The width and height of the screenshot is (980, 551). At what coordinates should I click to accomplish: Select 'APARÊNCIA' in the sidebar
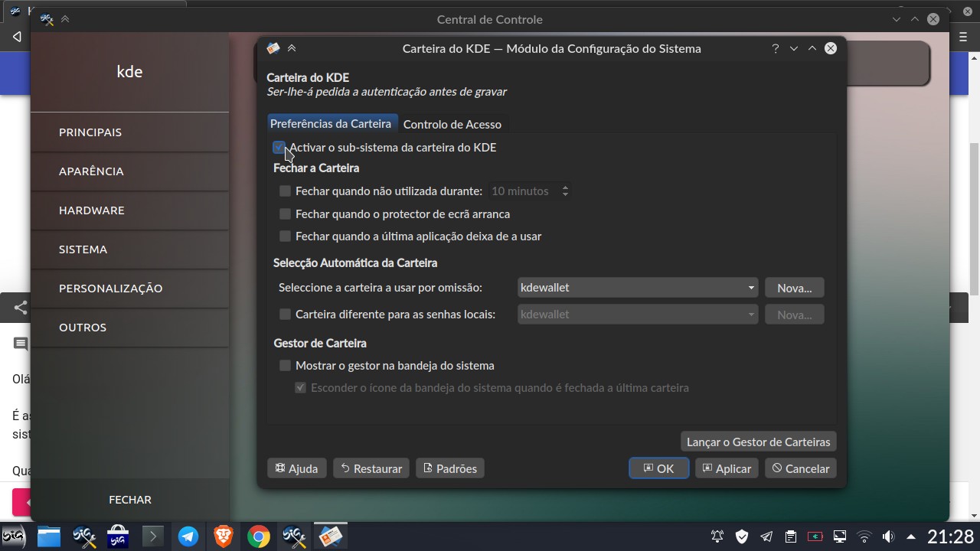(91, 171)
